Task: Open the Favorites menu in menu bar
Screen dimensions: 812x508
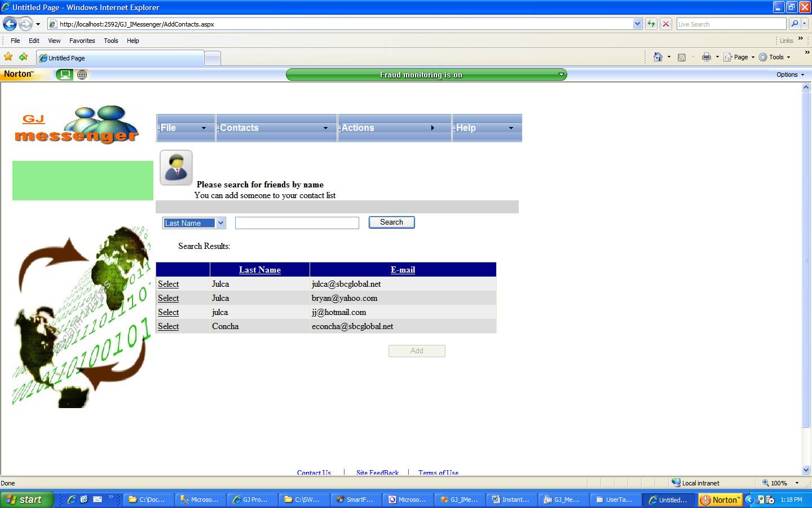Action: (x=82, y=41)
